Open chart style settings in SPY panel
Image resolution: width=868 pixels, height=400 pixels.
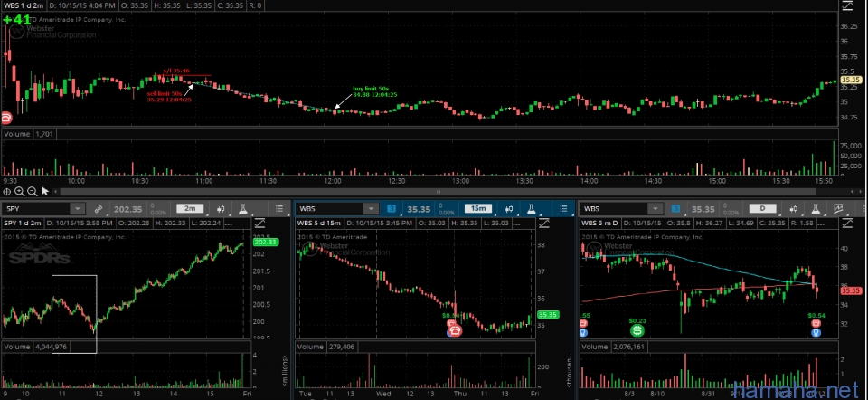(221, 209)
